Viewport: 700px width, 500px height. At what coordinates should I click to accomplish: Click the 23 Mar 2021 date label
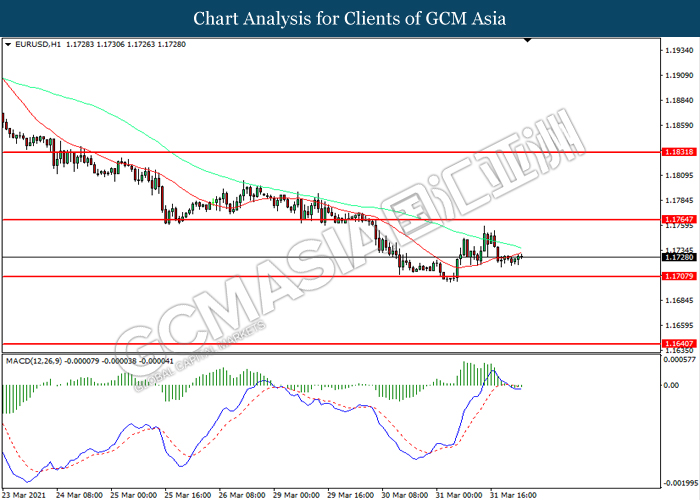coord(23,495)
